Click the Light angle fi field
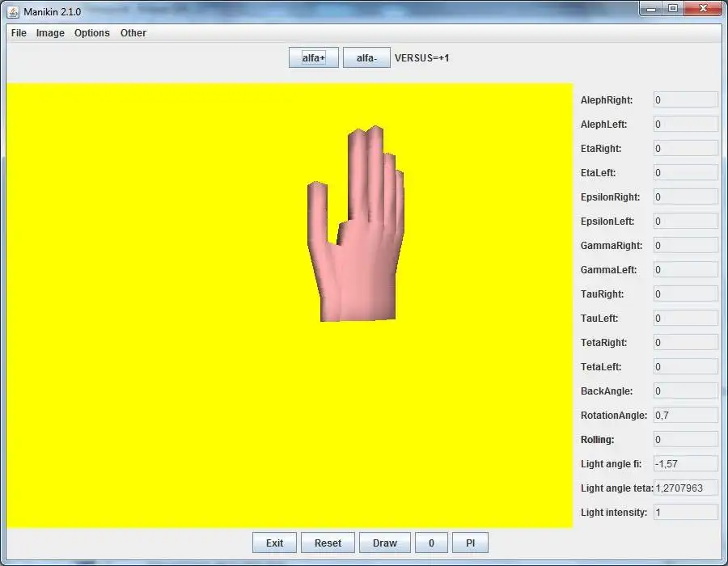 pyautogui.click(x=686, y=464)
